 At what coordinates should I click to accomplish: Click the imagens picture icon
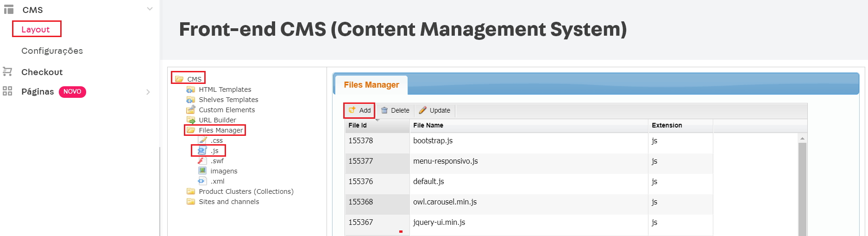202,171
